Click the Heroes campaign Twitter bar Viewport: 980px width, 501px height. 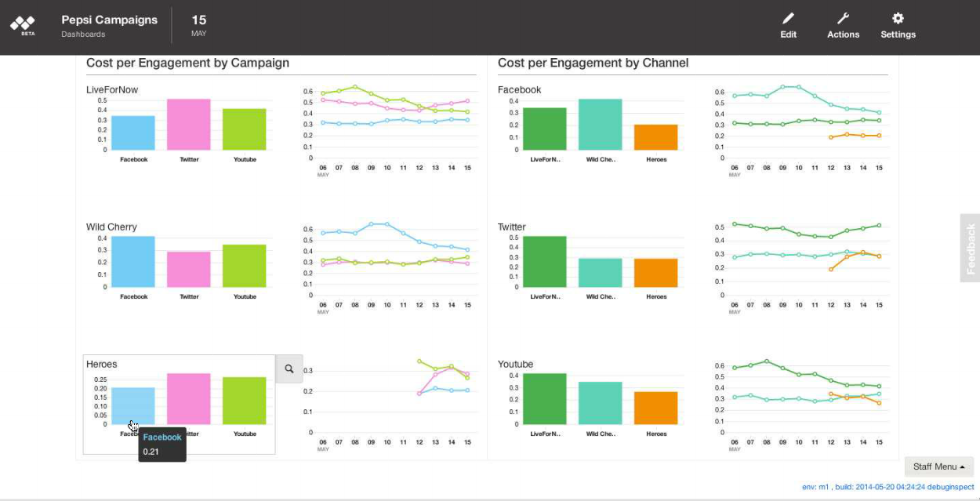189,398
